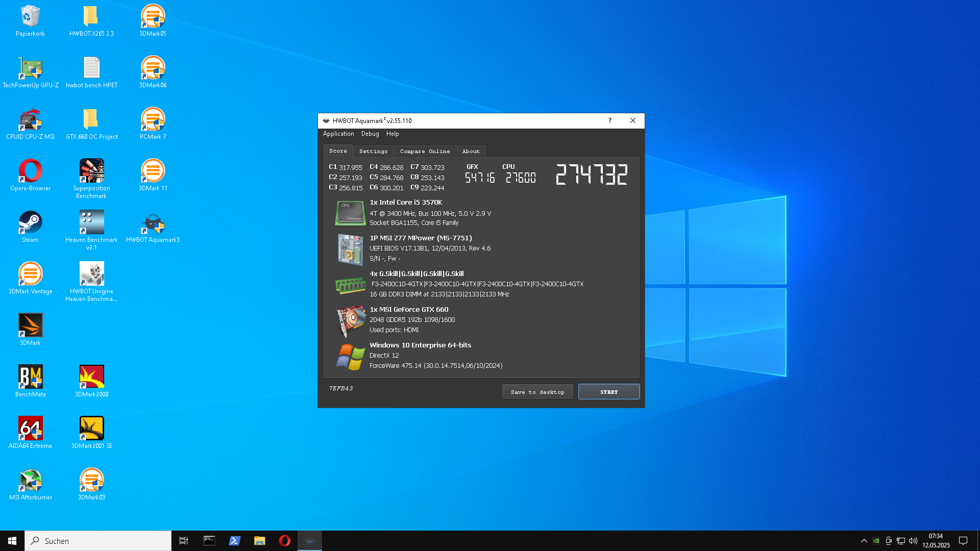
Task: Open the network icon in system tray
Action: point(901,541)
